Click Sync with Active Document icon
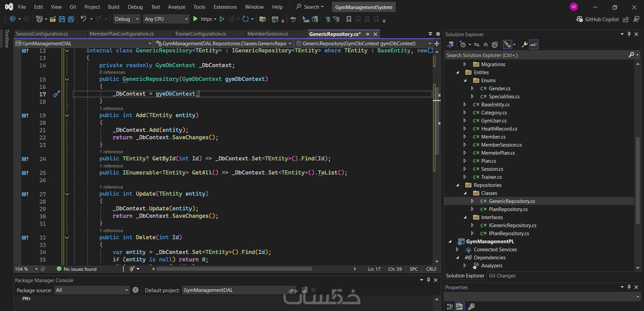The width and height of the screenshot is (644, 311). click(477, 44)
